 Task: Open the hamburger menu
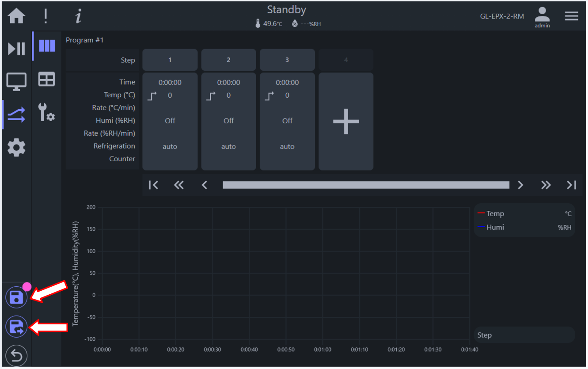pyautogui.click(x=571, y=16)
